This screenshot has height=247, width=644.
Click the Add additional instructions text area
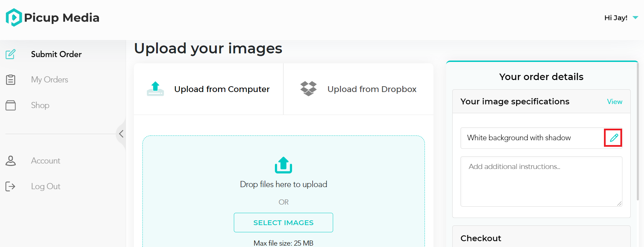tap(541, 182)
